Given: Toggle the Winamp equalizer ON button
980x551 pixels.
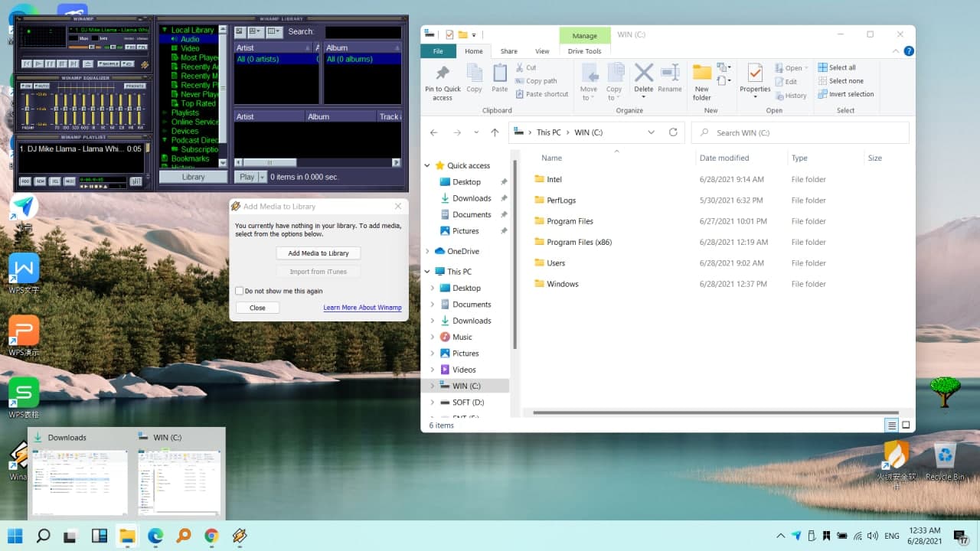Looking at the screenshot, I should point(25,86).
